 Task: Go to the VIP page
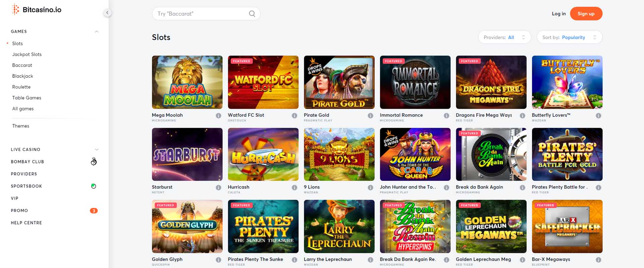pyautogui.click(x=14, y=199)
